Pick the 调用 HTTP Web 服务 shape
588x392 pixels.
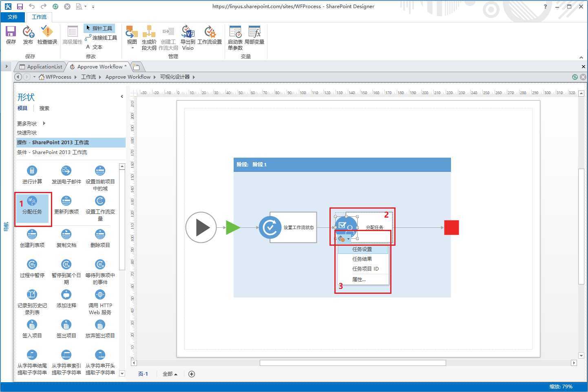[100, 302]
